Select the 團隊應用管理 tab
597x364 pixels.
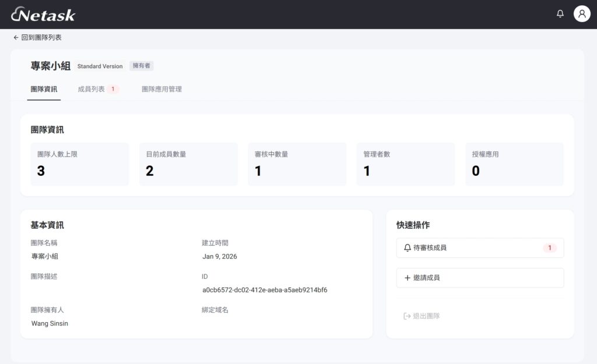(x=161, y=89)
